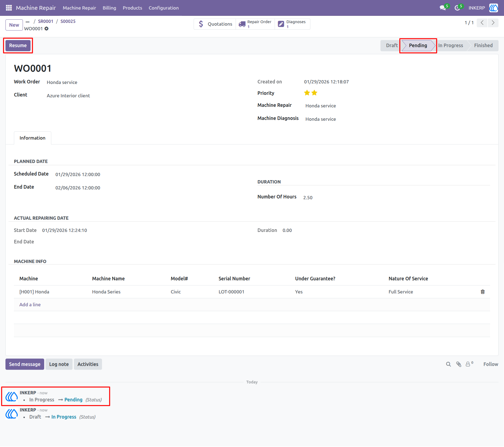Set priority to the second star
504x447 pixels.
coord(314,93)
